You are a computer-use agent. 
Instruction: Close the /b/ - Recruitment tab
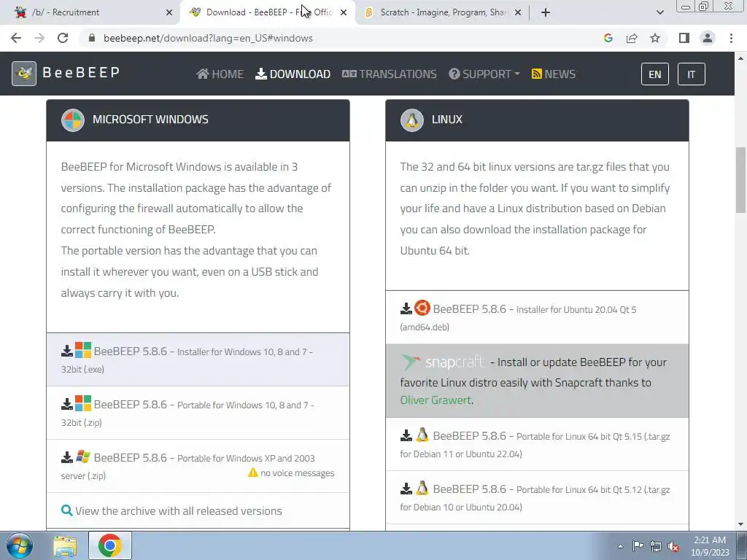[169, 12]
